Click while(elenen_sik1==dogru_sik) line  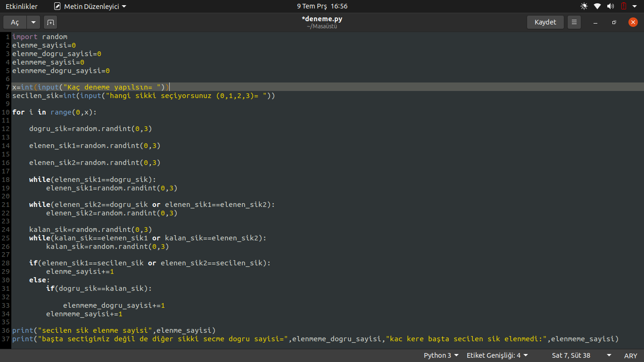[92, 179]
